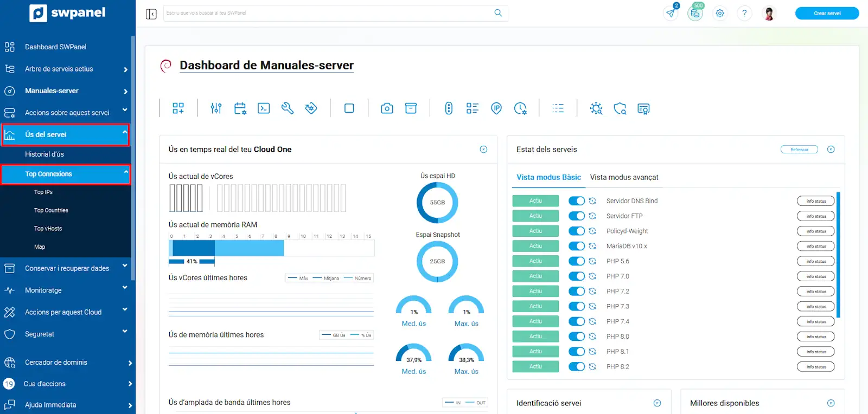This screenshot has width=868, height=414.
Task: Click the diamond gear icon in toolbar
Action: 311,108
